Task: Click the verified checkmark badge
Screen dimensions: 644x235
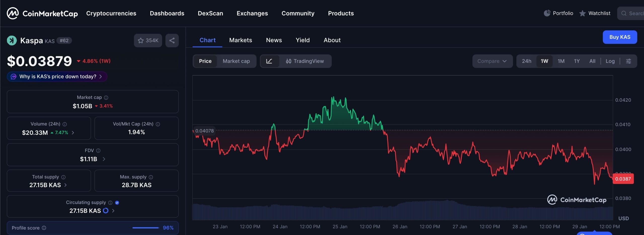Action: coord(117,203)
